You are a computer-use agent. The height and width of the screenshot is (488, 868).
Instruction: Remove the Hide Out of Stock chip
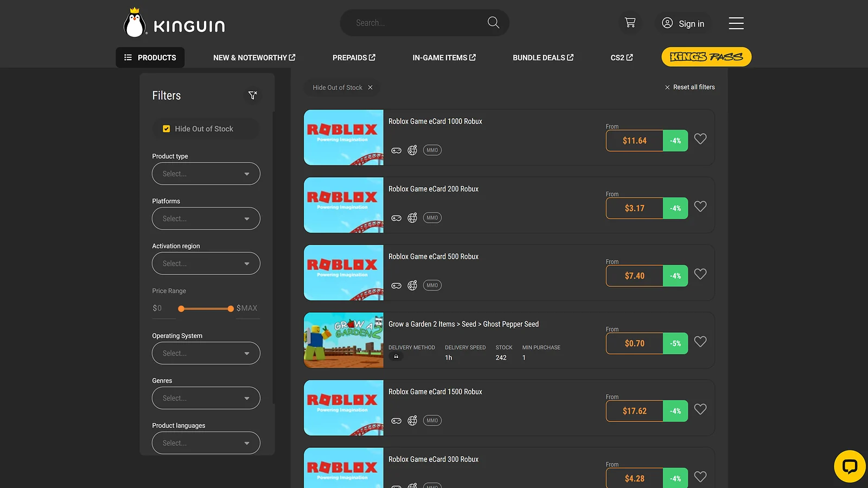point(371,87)
